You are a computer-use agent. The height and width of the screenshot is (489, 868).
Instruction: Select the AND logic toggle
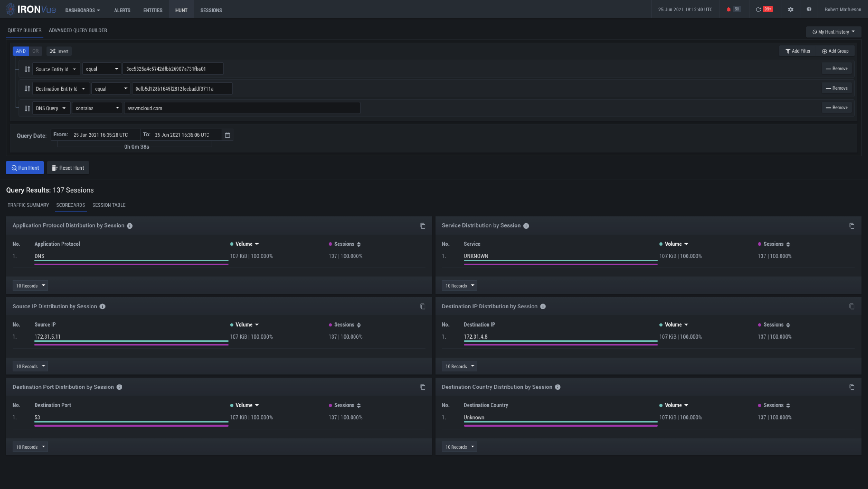click(x=21, y=51)
